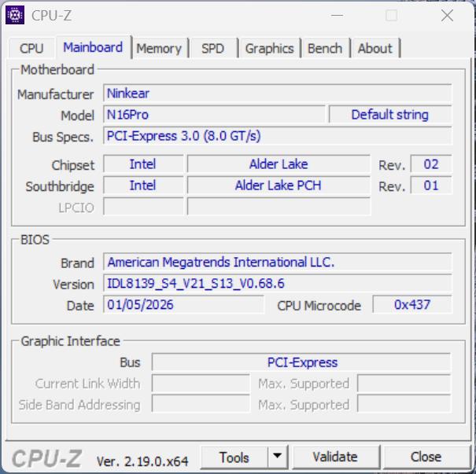Click the BIOS date 01/05/2026

183,304
